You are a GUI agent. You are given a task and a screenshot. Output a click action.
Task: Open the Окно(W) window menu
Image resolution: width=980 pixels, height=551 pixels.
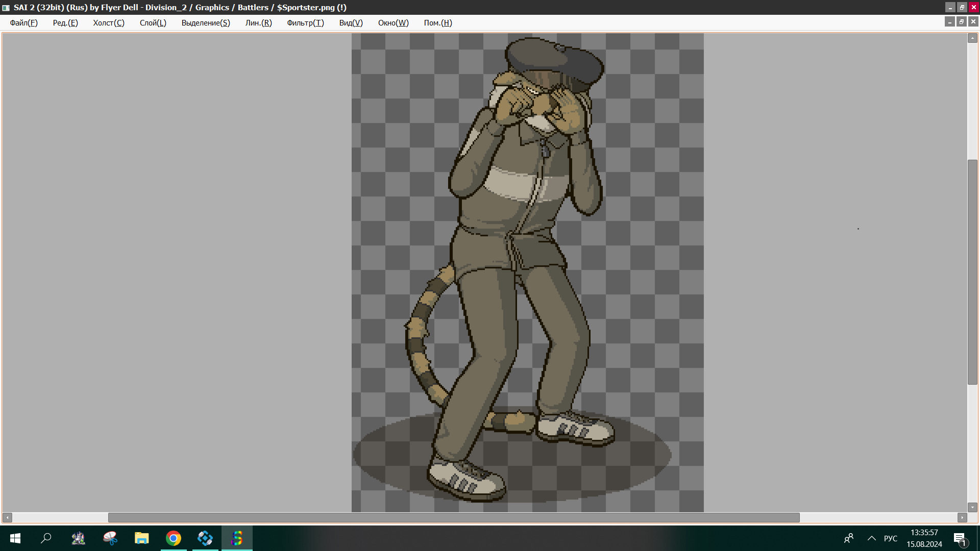(393, 23)
